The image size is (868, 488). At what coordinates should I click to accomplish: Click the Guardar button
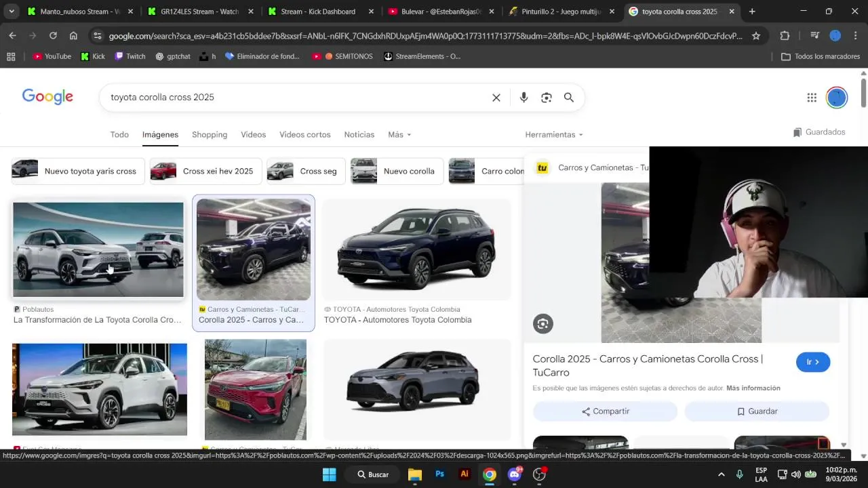tap(757, 411)
